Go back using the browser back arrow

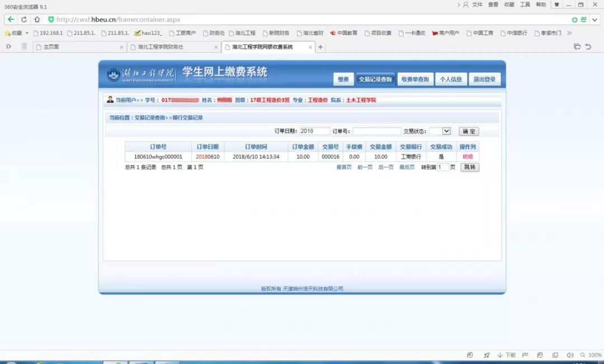[x=11, y=19]
